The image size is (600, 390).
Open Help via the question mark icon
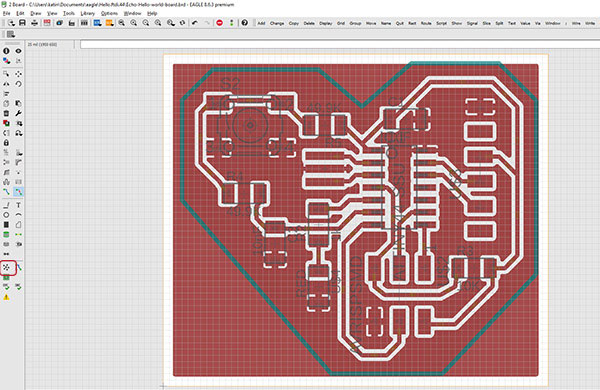pos(245,23)
